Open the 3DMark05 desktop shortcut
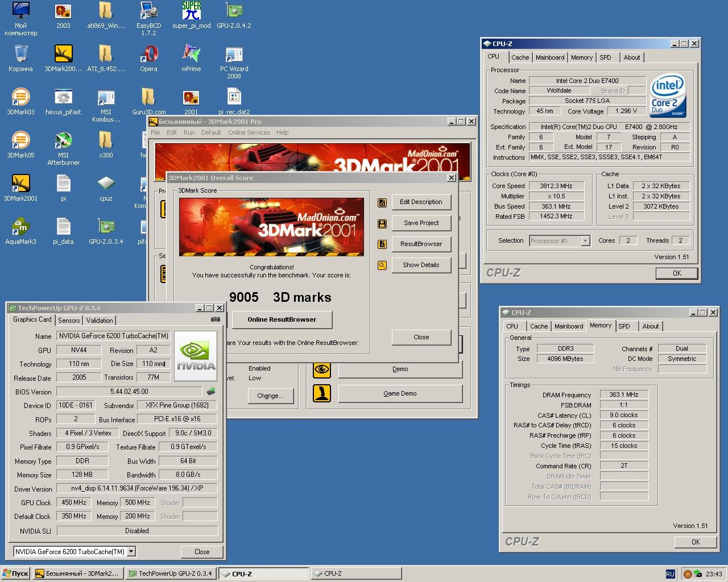Viewport: 728px width, 582px height. [20, 144]
